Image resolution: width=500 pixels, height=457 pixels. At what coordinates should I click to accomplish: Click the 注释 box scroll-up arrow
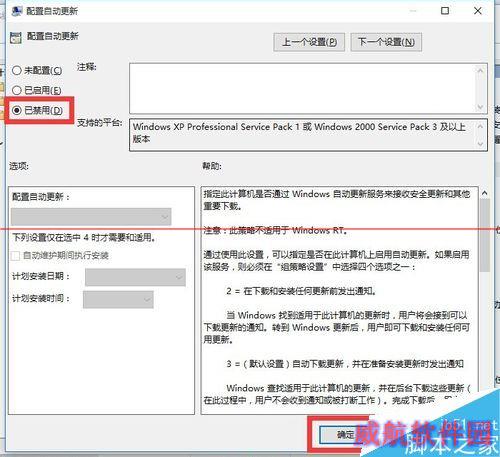pyautogui.click(x=480, y=70)
